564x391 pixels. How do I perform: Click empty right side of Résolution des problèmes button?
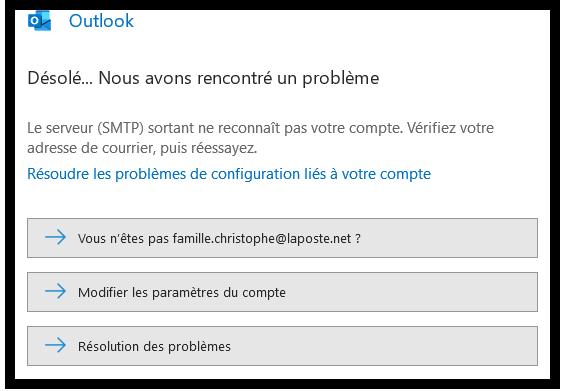pos(385,346)
